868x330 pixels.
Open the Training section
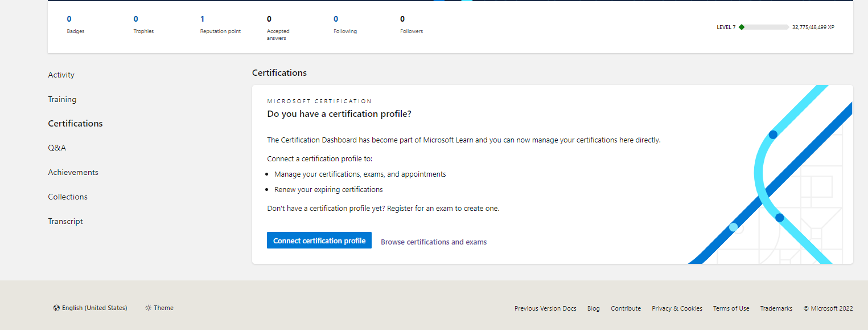[62, 99]
